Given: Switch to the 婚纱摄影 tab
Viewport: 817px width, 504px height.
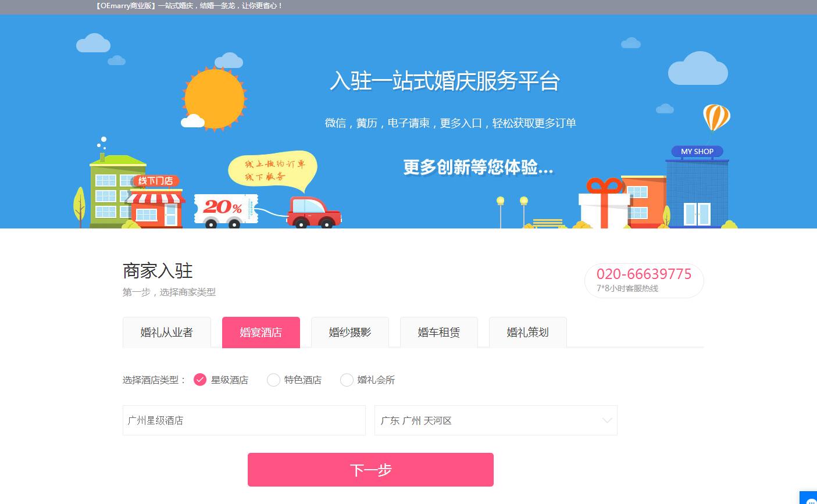Looking at the screenshot, I should 349,333.
